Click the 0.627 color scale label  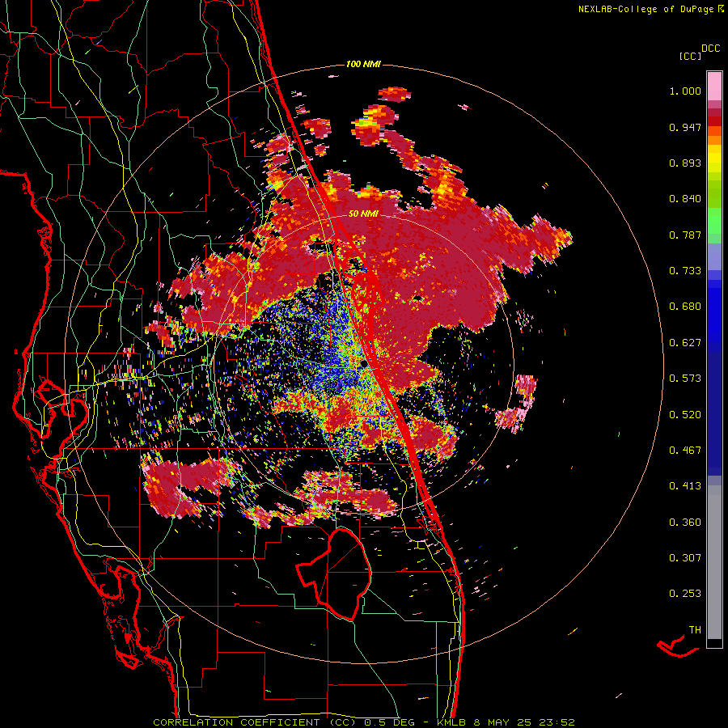coord(685,343)
